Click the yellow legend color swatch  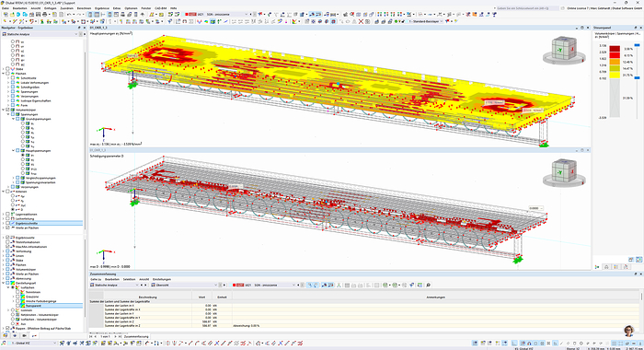[x=615, y=76]
